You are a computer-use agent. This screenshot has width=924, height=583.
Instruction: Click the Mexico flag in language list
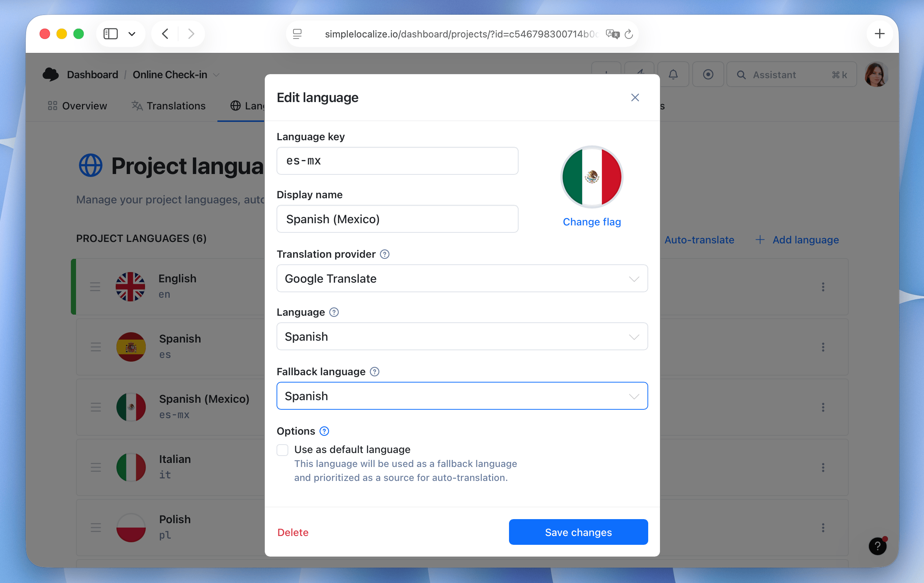(x=131, y=407)
